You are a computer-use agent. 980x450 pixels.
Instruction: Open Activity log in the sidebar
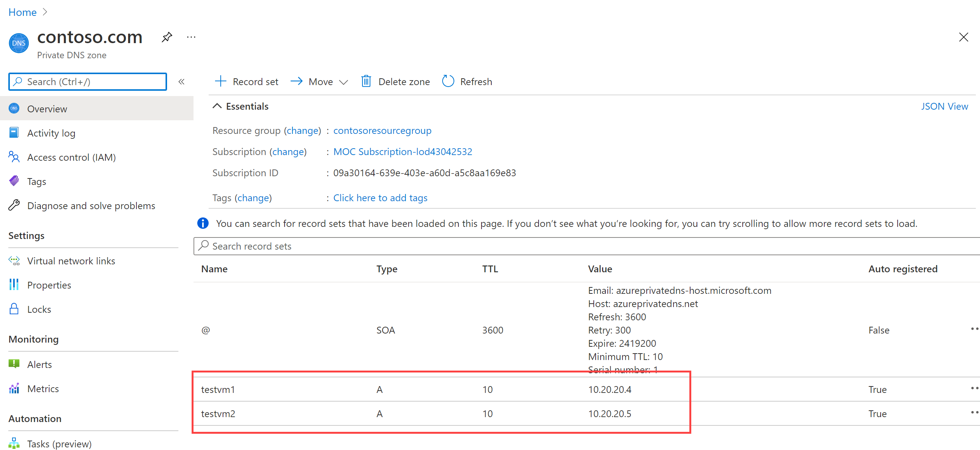[x=51, y=132]
